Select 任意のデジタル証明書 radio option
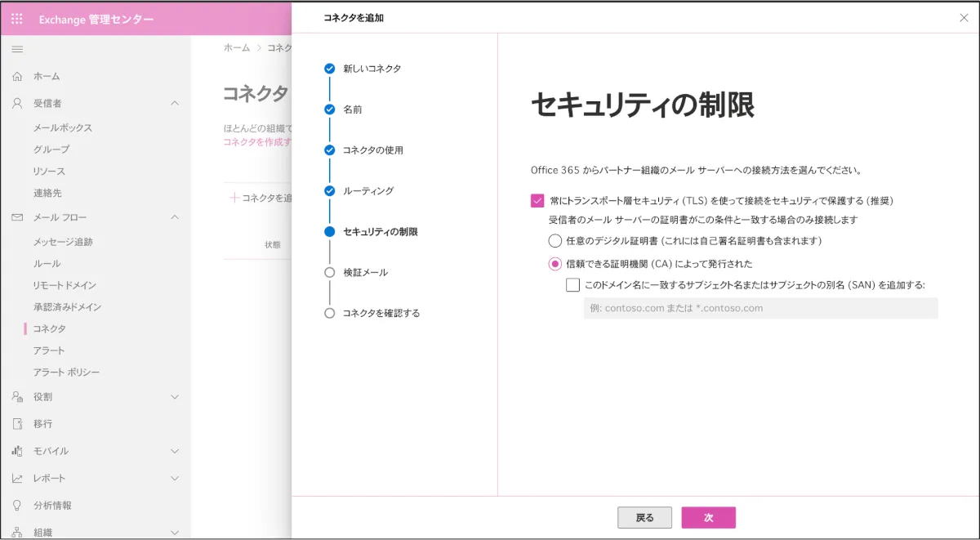This screenshot has height=540, width=980. pos(555,241)
